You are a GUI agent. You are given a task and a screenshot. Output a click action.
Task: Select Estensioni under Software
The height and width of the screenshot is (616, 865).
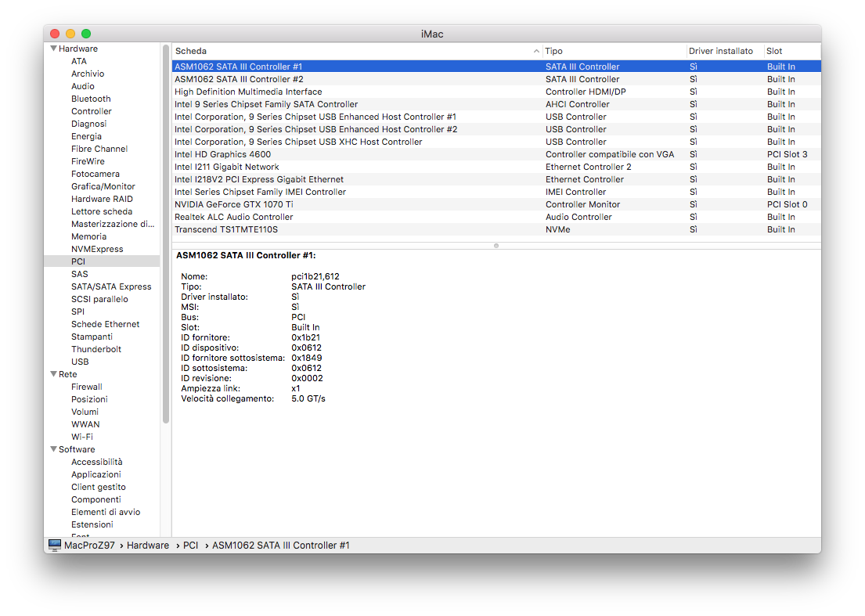(x=92, y=525)
